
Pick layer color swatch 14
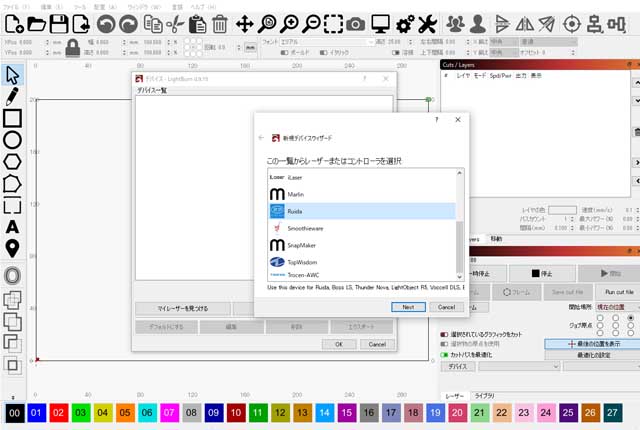[x=324, y=412]
